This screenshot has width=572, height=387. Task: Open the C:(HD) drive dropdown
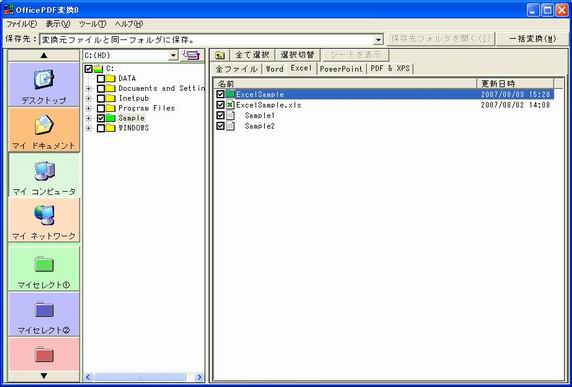(174, 55)
